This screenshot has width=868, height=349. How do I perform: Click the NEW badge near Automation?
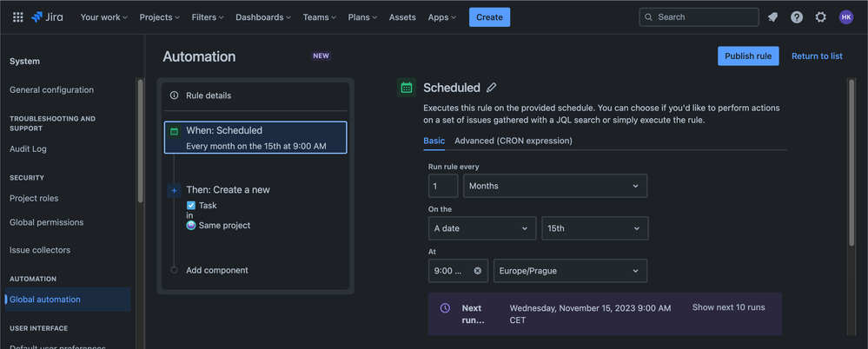321,56
